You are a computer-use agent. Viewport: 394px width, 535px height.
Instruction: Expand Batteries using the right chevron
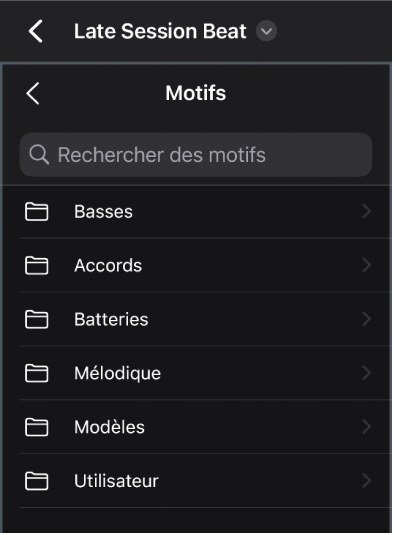tap(367, 319)
